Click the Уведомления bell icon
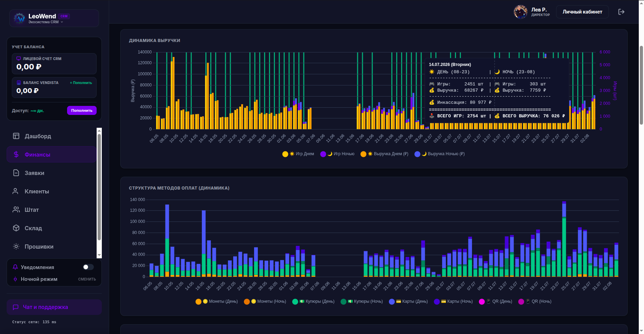 15,267
